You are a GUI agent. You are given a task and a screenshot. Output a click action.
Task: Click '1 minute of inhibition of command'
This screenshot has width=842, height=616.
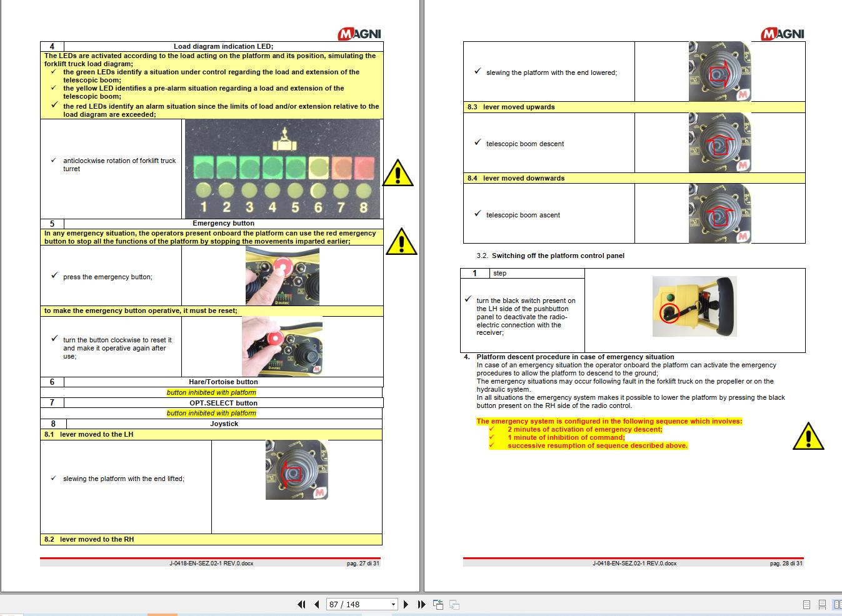(566, 437)
